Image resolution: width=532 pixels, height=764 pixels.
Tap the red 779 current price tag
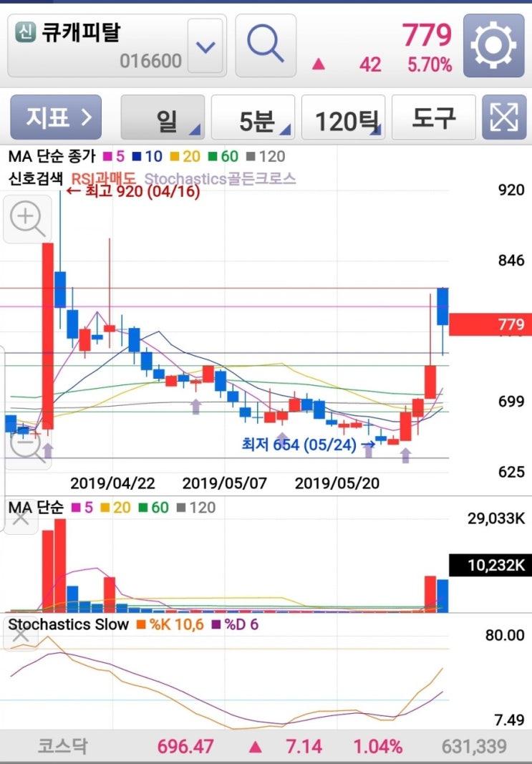(x=490, y=324)
